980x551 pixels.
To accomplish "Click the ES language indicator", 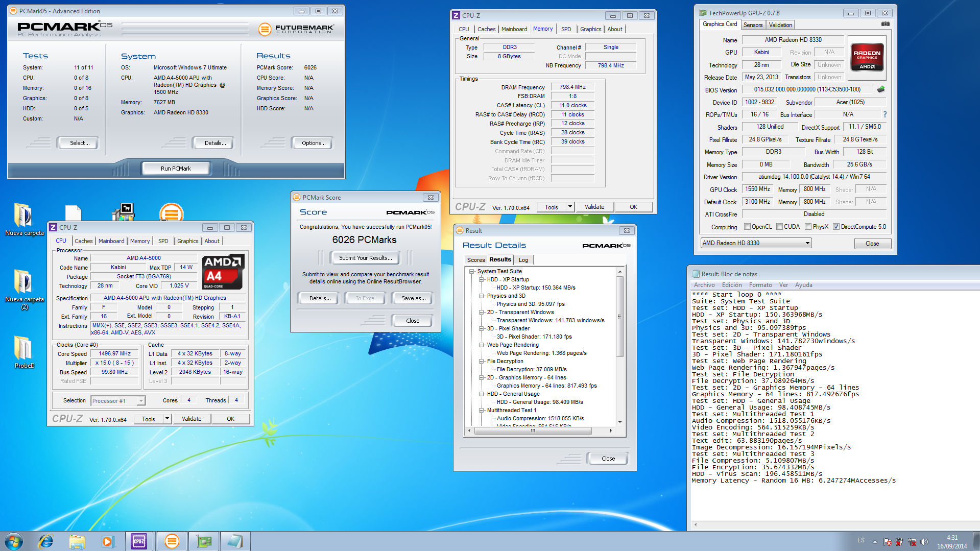I will point(861,540).
